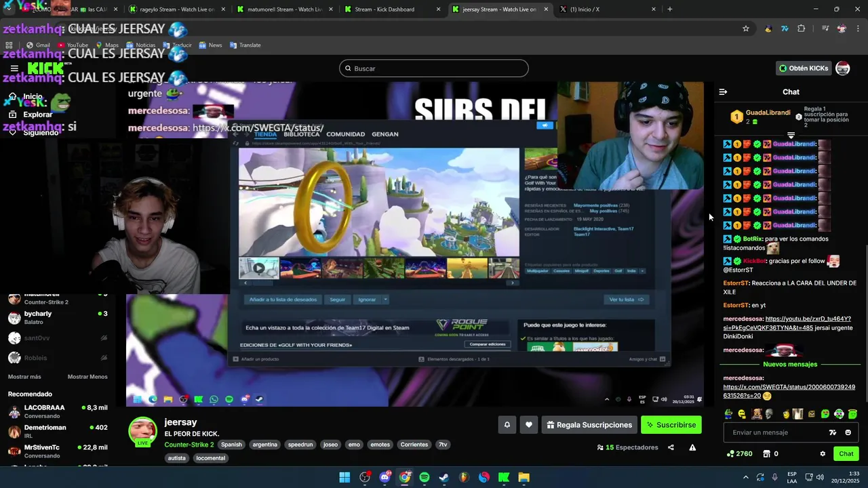
Task: Open the Kick user profile avatar
Action: [x=842, y=68]
